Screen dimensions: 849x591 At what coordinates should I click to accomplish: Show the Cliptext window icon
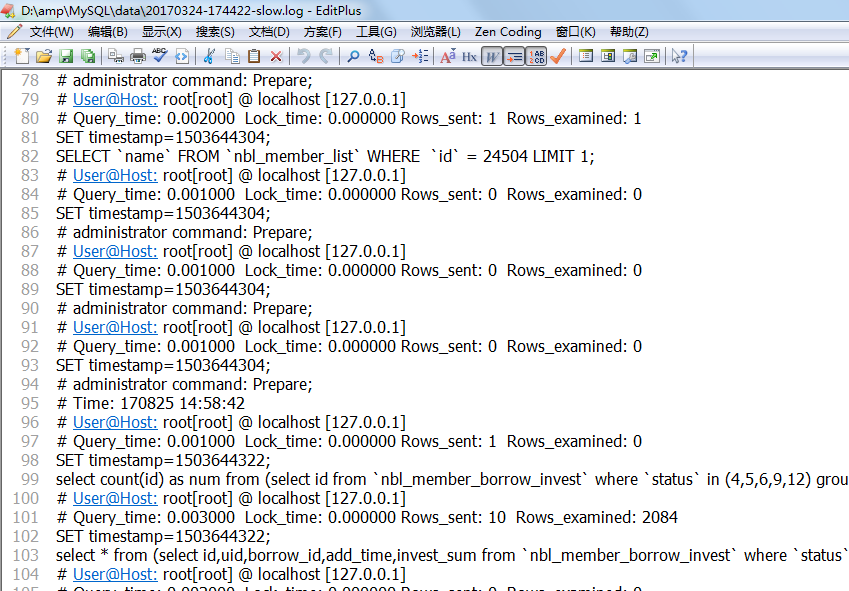(x=585, y=56)
